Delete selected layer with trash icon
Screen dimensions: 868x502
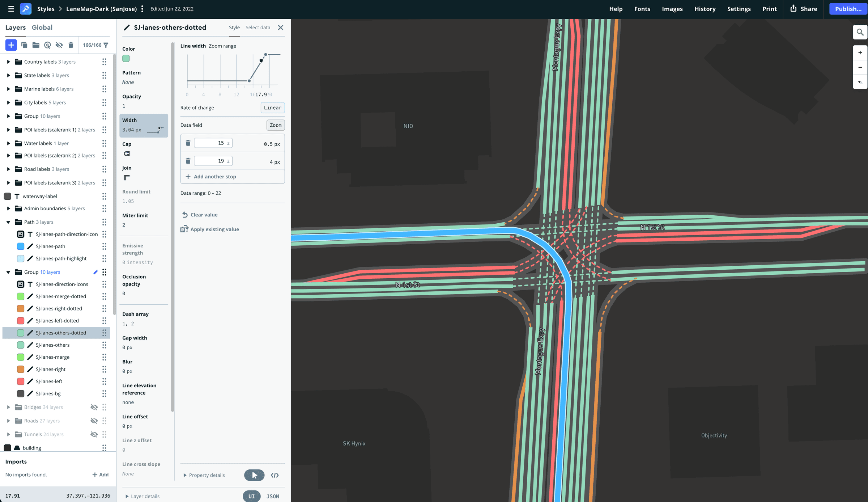tap(71, 45)
